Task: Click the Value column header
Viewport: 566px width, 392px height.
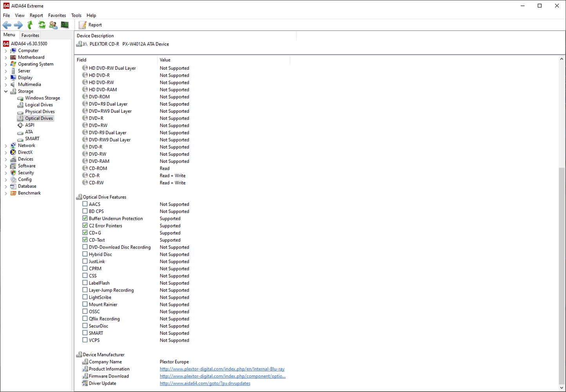Action: (x=165, y=60)
